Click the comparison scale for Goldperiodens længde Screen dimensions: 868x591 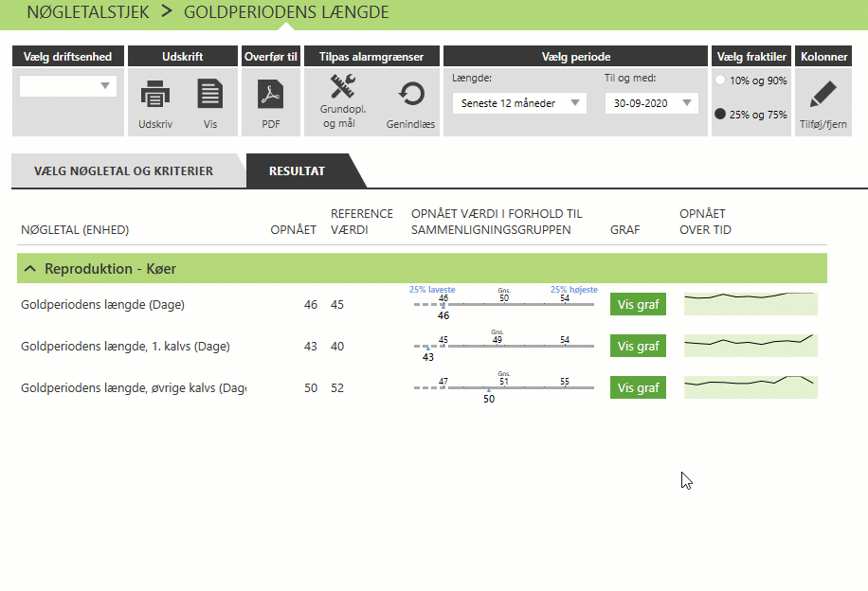pyautogui.click(x=503, y=305)
